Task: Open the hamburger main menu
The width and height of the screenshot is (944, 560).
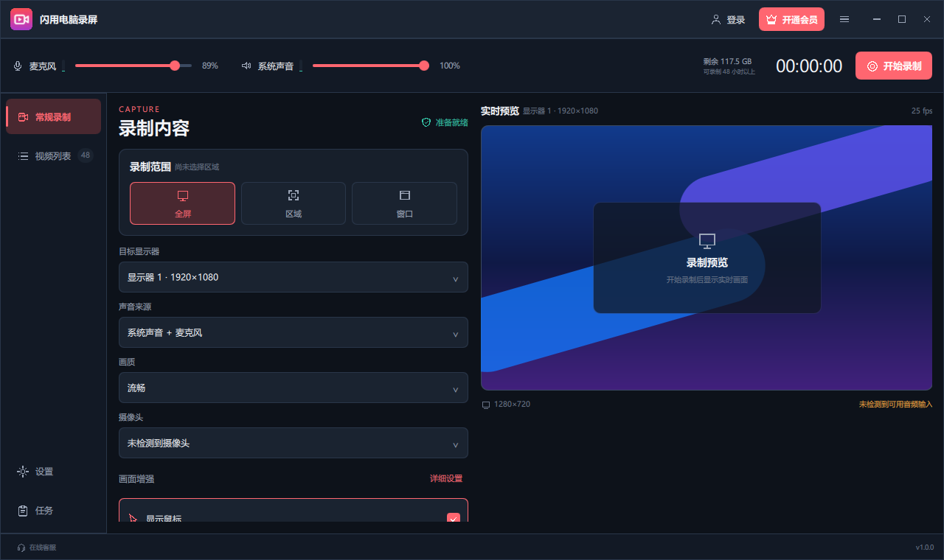Action: (x=844, y=19)
